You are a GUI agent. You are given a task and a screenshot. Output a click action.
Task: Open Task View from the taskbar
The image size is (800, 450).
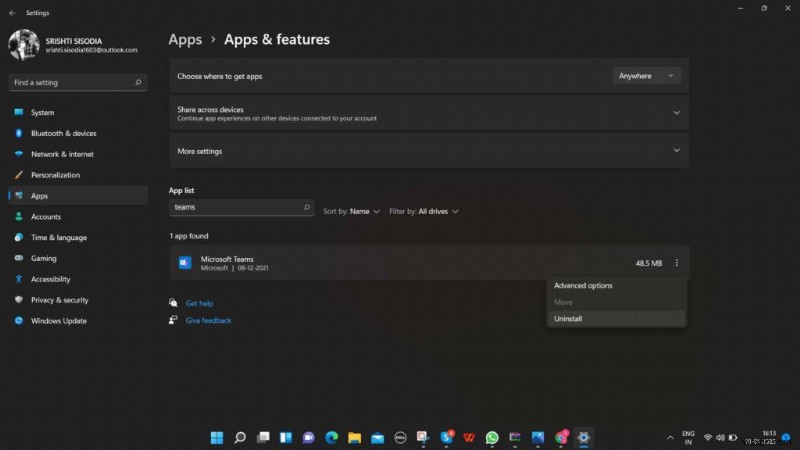(x=263, y=437)
